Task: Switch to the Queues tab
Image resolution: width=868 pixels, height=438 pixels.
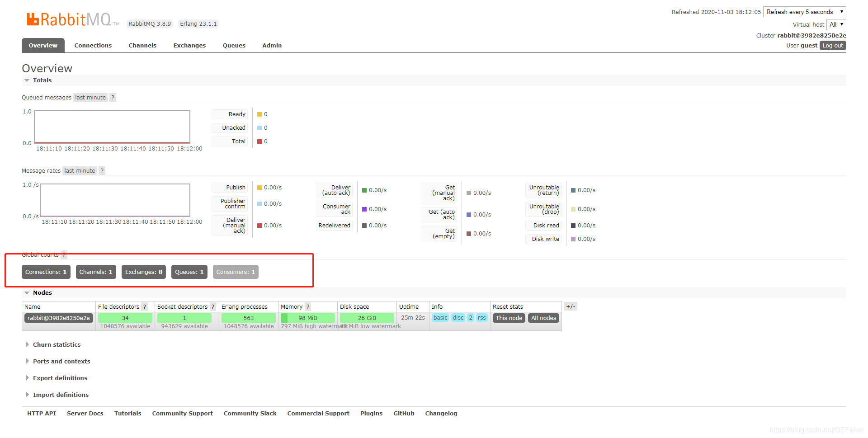Action: (234, 45)
